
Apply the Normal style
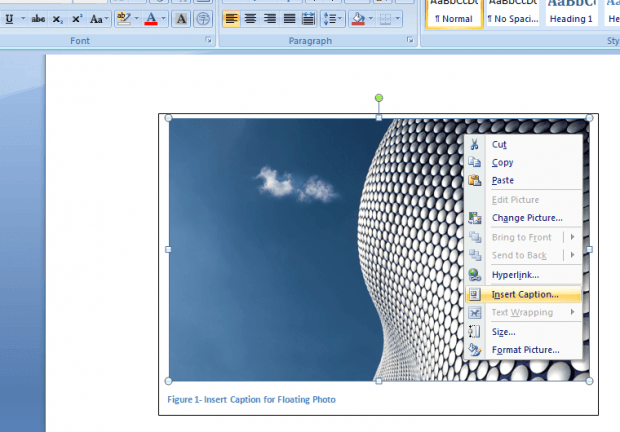pyautogui.click(x=453, y=19)
